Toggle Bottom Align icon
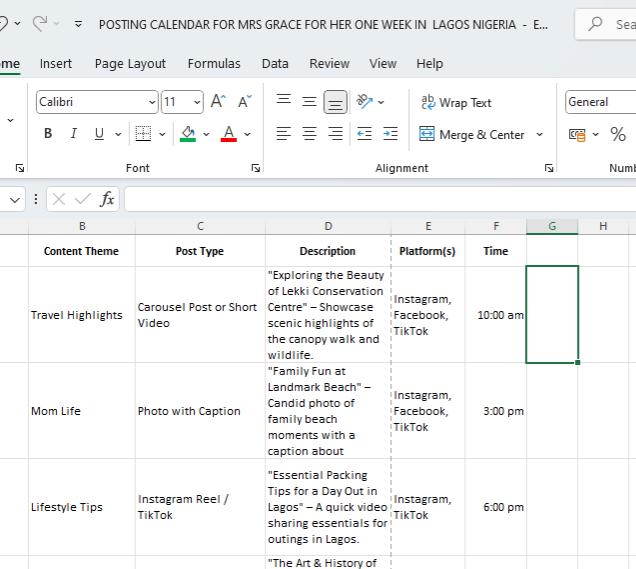The width and height of the screenshot is (636, 569). tap(335, 102)
